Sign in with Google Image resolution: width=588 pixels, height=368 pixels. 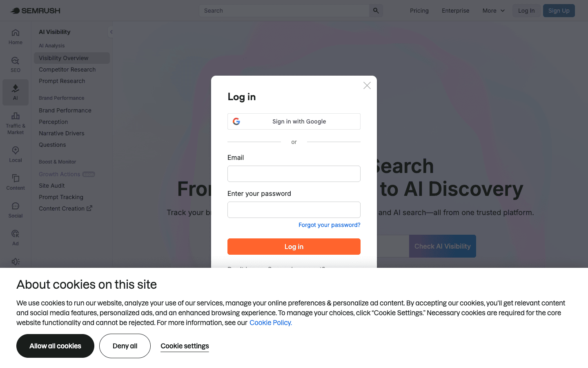coord(294,121)
